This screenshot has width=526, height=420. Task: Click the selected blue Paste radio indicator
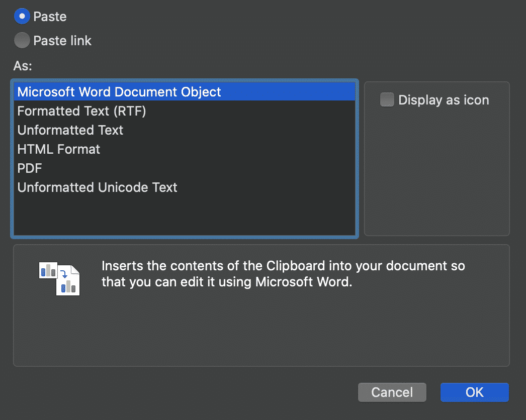[22, 16]
